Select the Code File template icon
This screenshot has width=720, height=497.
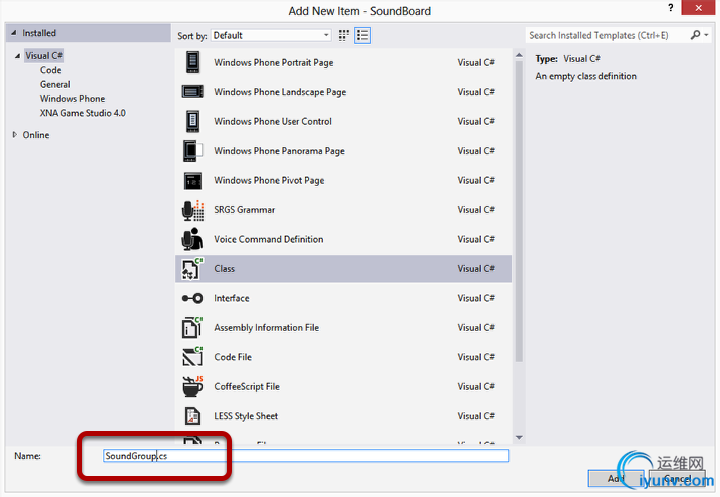[x=192, y=357]
